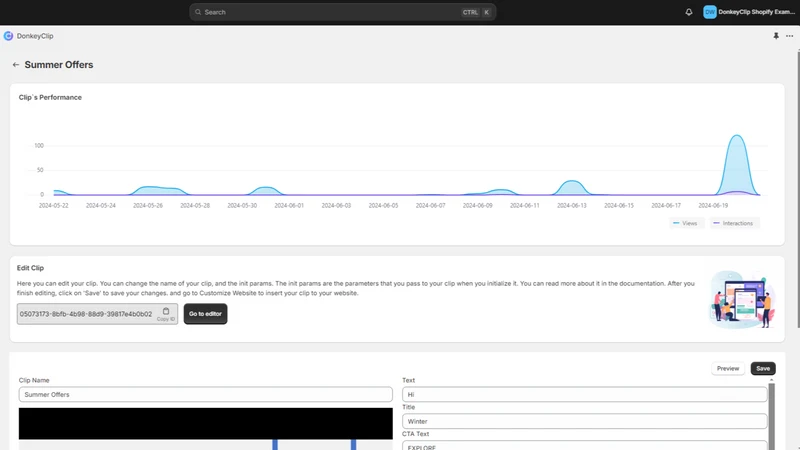Click the Edit Clip illustration image
This screenshot has height=450, width=800.
click(x=742, y=299)
